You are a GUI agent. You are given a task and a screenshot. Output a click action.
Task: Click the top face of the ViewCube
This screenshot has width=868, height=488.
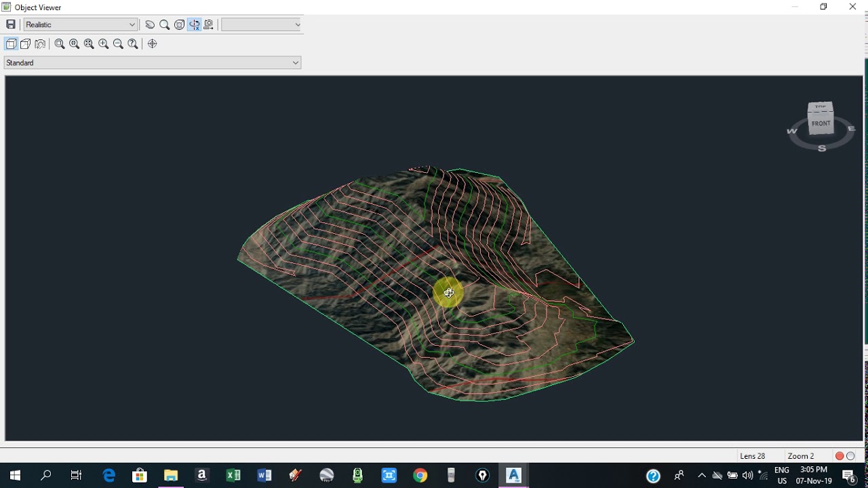(821, 106)
